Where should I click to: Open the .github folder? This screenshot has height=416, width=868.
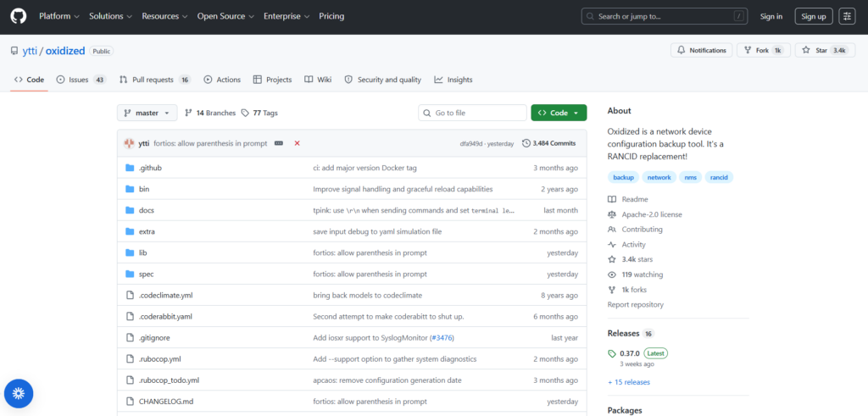pyautogui.click(x=150, y=168)
